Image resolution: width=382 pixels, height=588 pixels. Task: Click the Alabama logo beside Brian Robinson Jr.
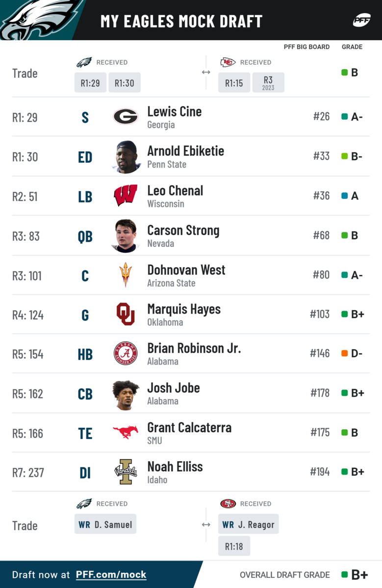[126, 354]
